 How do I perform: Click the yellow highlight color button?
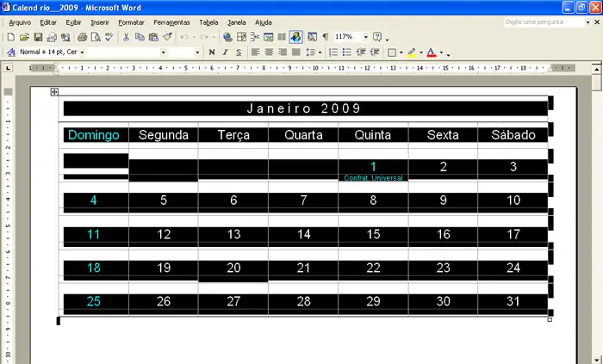(x=411, y=52)
